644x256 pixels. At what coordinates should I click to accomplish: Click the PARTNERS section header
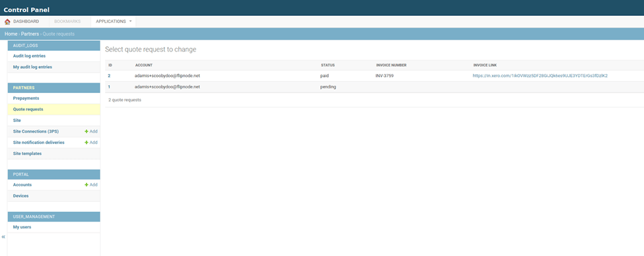pyautogui.click(x=54, y=88)
